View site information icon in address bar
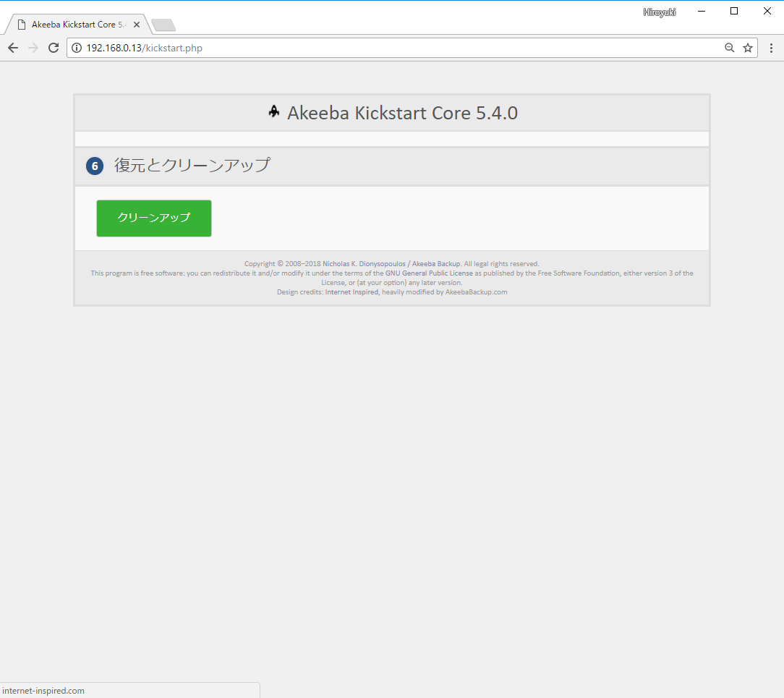The width and height of the screenshot is (784, 698). pyautogui.click(x=77, y=48)
